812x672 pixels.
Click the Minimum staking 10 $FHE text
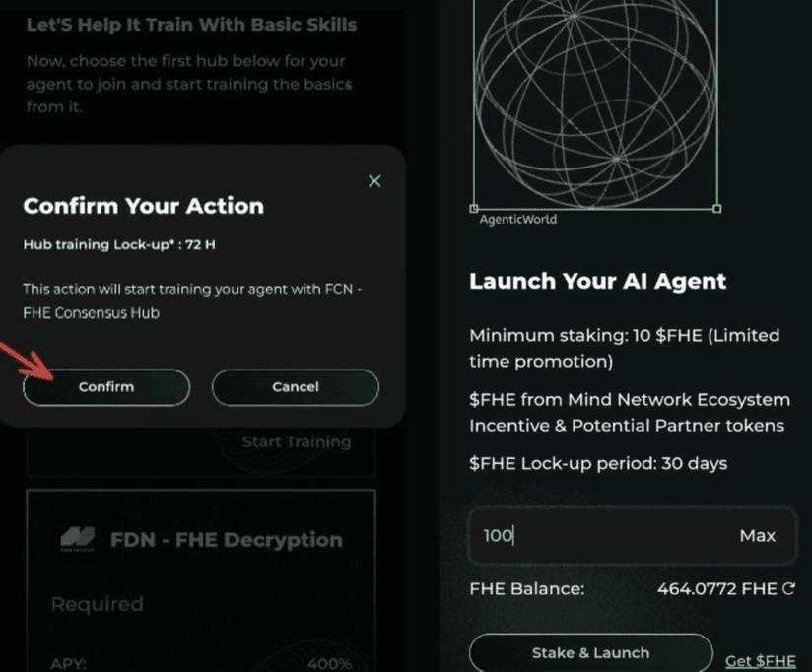tap(624, 348)
